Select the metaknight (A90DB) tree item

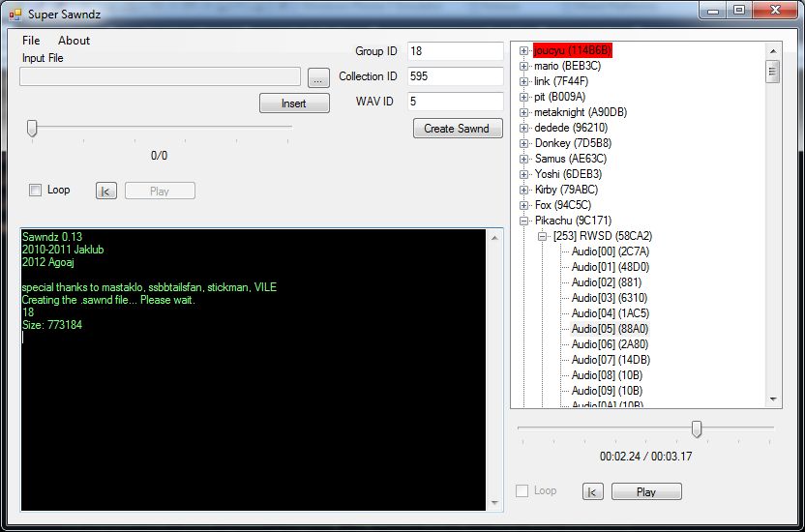pyautogui.click(x=581, y=112)
